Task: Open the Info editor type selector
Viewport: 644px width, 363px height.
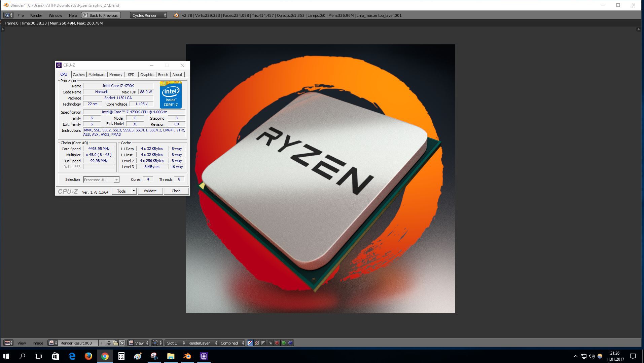Action: 8,15
